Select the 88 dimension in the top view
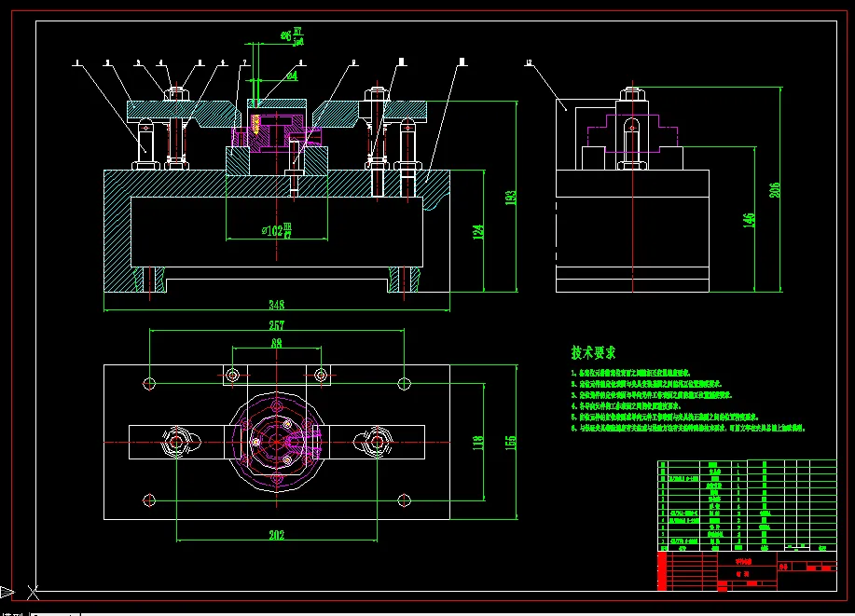 pos(277,343)
